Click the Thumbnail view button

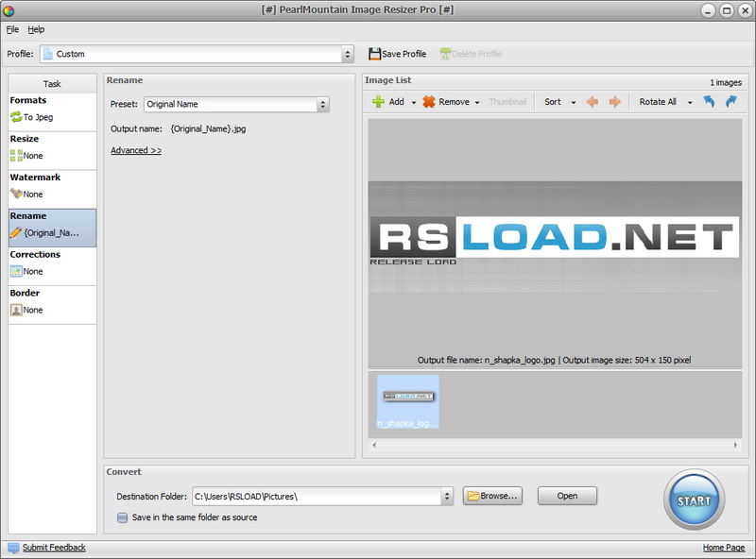pos(507,102)
